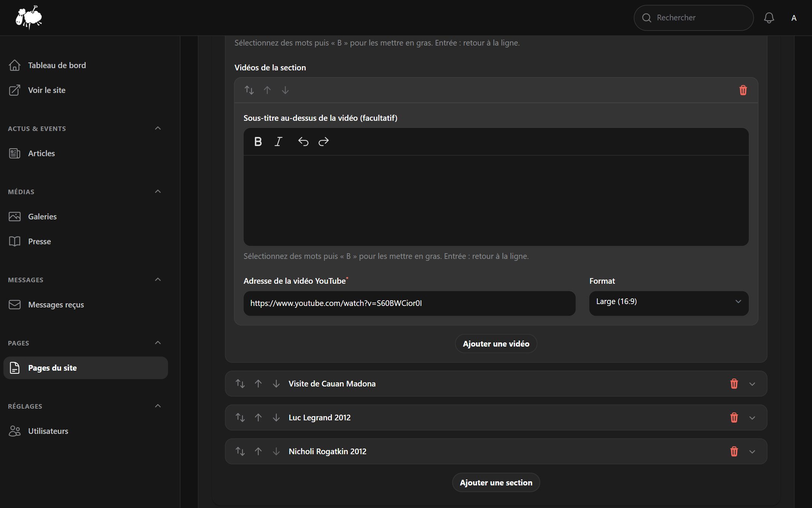Viewport: 812px width, 508px height.
Task: Open Presse in sidebar
Action: click(86, 241)
